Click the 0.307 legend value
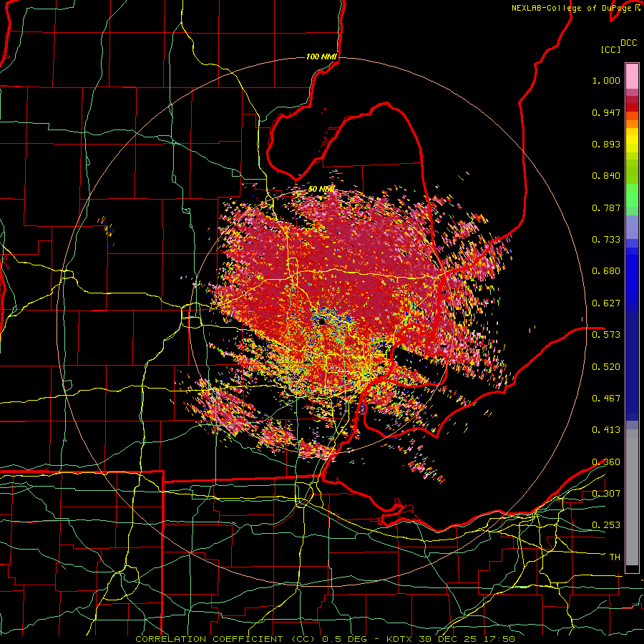Viewport: 644px width, 644px height. 606,493
